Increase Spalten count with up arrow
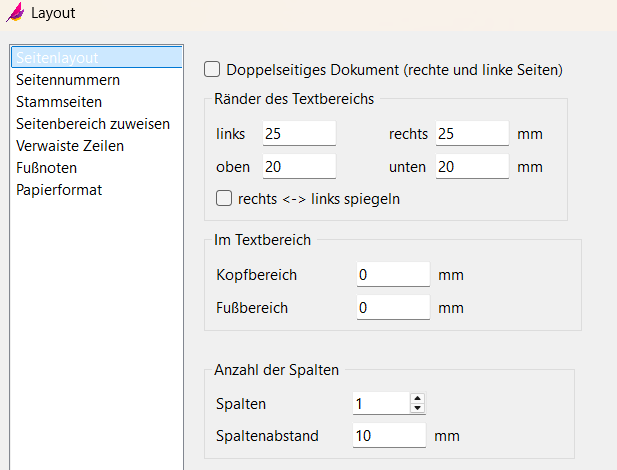This screenshot has width=617, height=470. click(x=418, y=398)
